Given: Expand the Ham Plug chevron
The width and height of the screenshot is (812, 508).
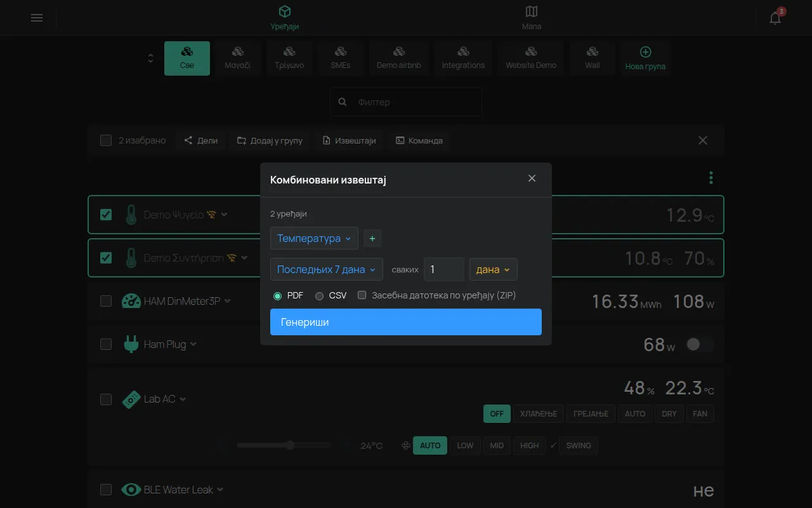Looking at the screenshot, I should coord(193,344).
